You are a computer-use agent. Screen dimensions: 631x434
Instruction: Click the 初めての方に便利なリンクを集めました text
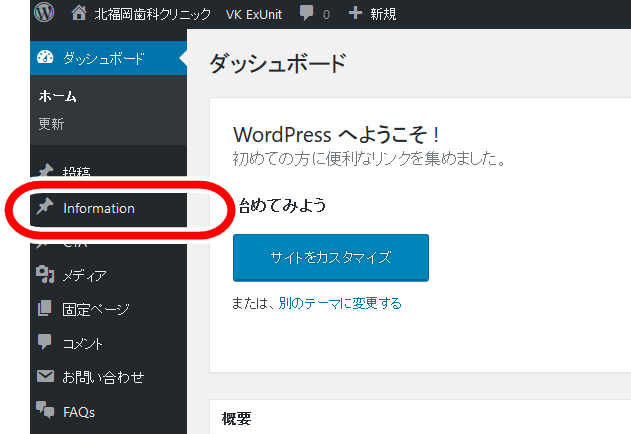coord(369,159)
